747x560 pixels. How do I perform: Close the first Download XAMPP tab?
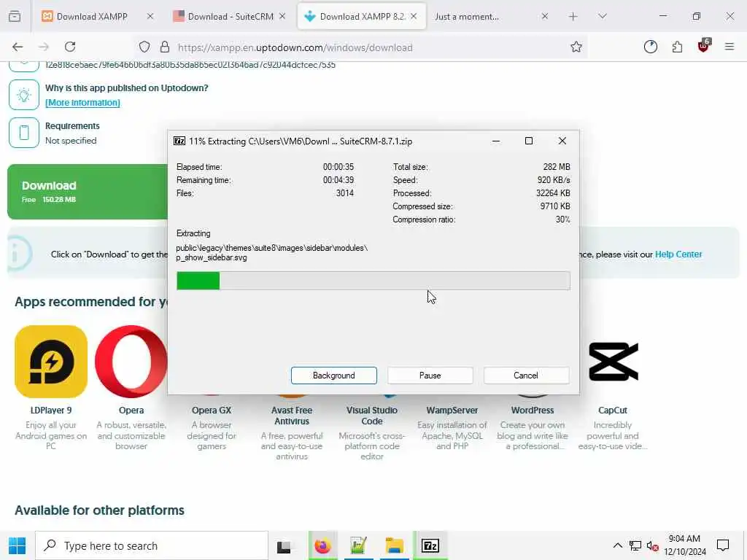click(150, 16)
